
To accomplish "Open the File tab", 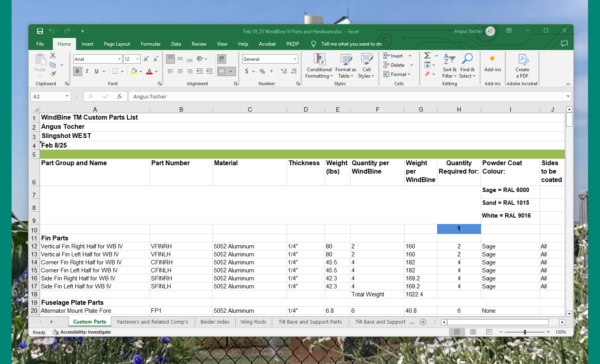I will pyautogui.click(x=40, y=44).
